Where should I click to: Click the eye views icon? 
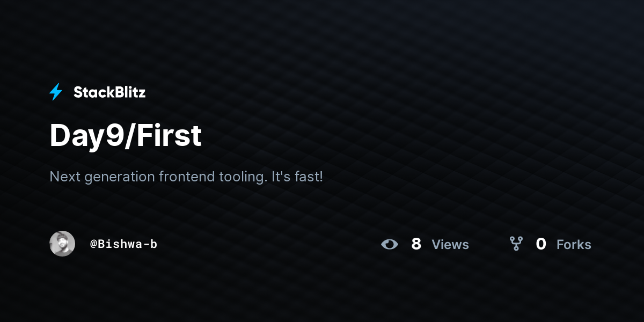coord(390,245)
